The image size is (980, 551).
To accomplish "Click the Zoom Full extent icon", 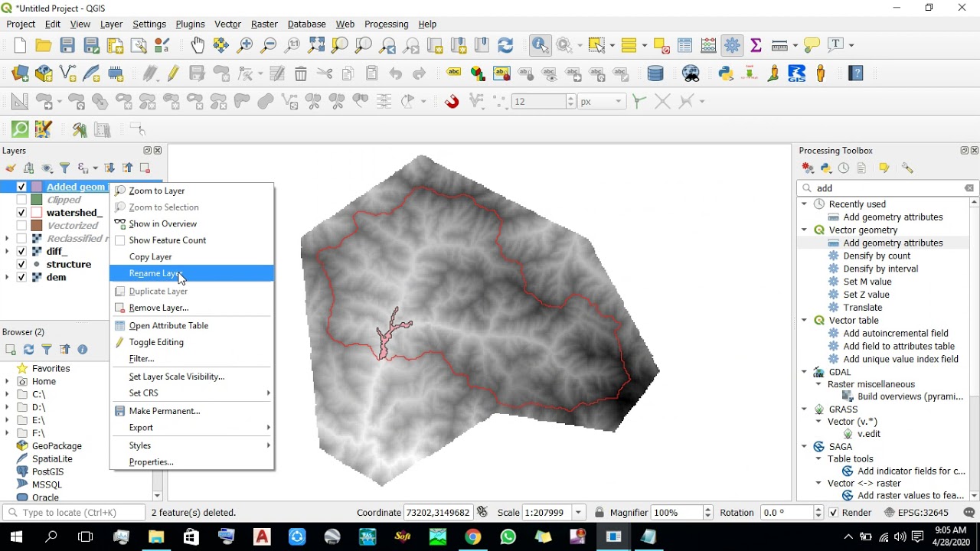I will (316, 45).
